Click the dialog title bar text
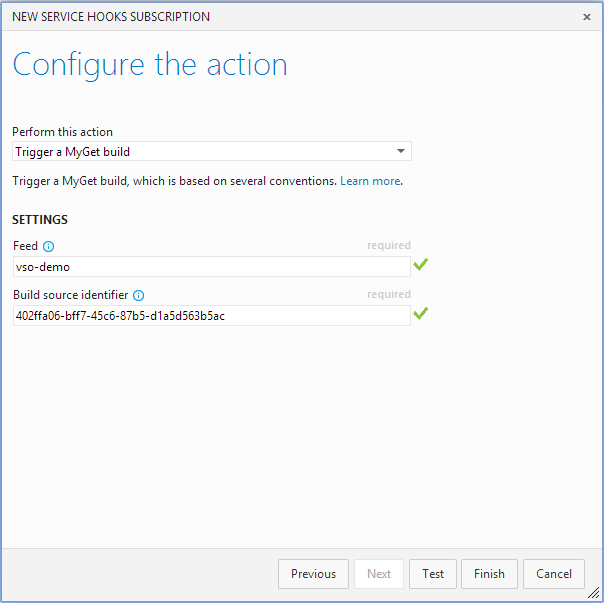 click(x=111, y=17)
